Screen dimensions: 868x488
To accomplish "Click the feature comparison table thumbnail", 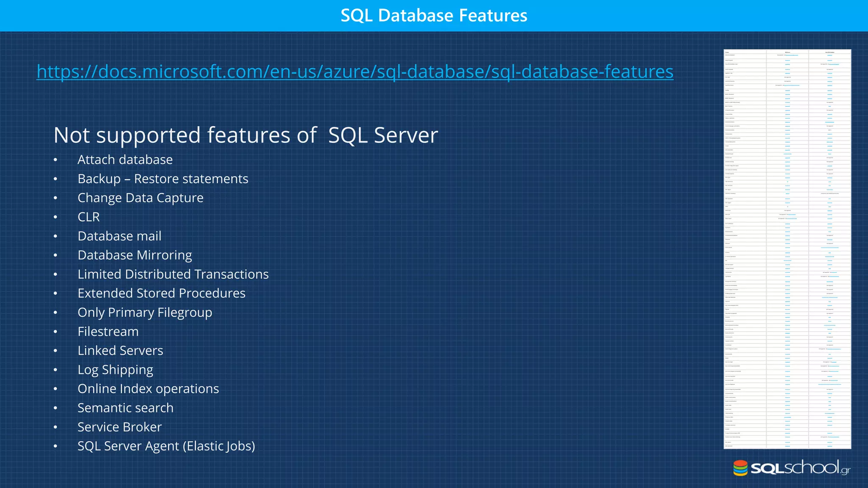I will tap(787, 249).
